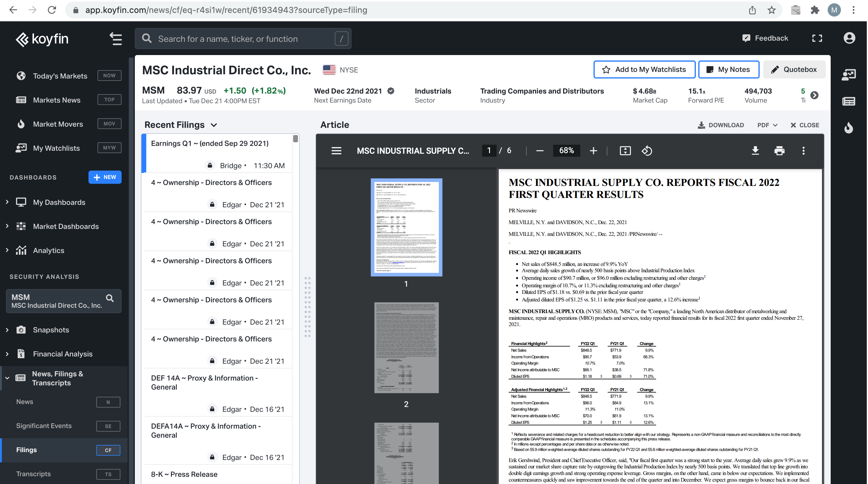Expand Market Dashboards tree

7,226
